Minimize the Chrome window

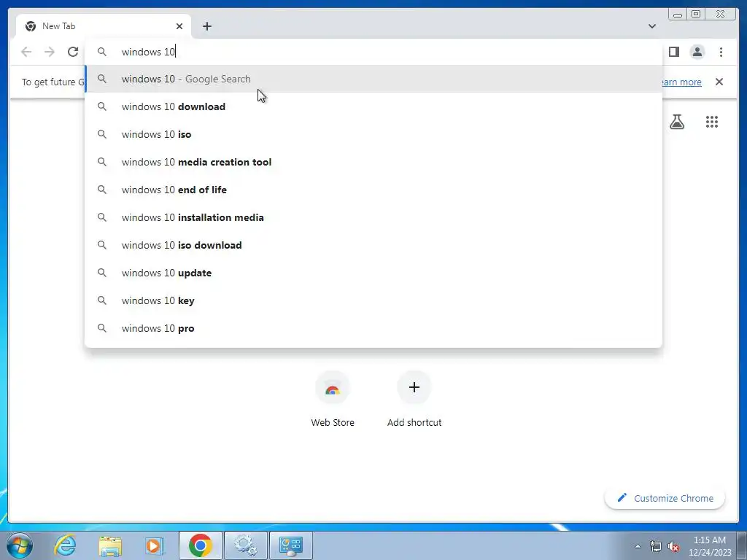coord(678,14)
